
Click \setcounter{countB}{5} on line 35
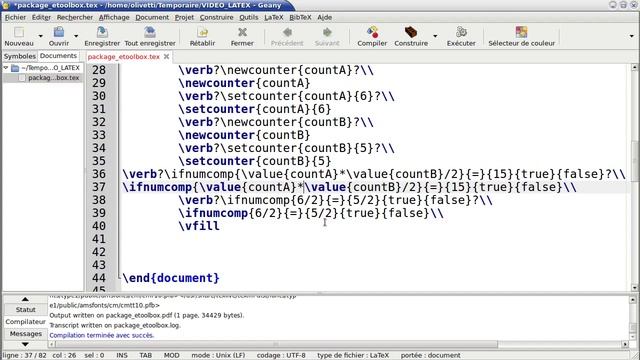pyautogui.click(x=255, y=161)
